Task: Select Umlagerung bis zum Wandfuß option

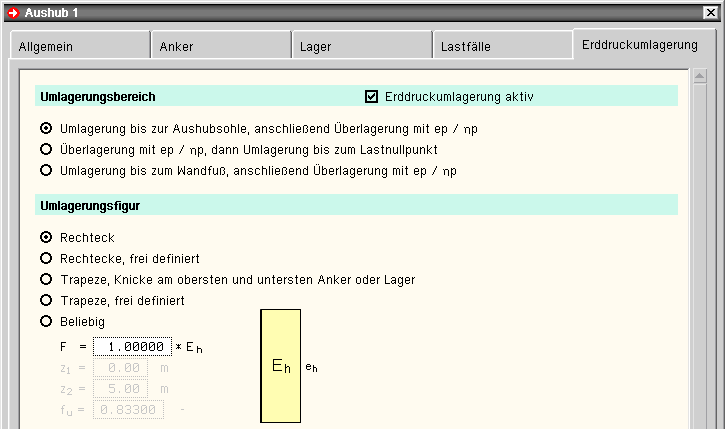Action: click(46, 171)
